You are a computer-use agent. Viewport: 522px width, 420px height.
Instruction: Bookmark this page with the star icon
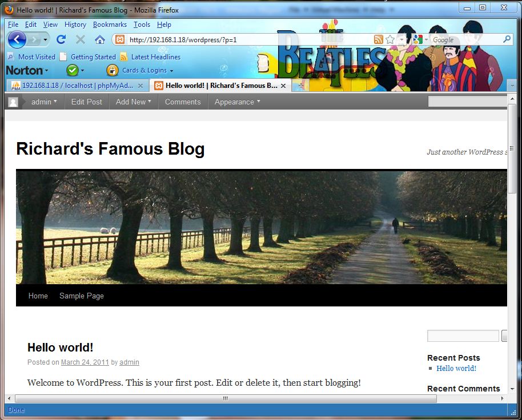point(390,39)
